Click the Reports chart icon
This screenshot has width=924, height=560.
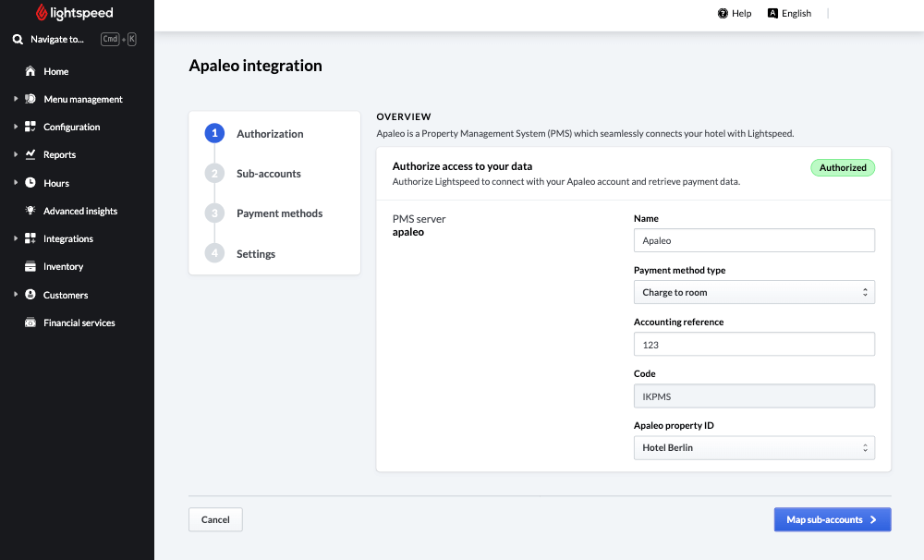tap(30, 154)
